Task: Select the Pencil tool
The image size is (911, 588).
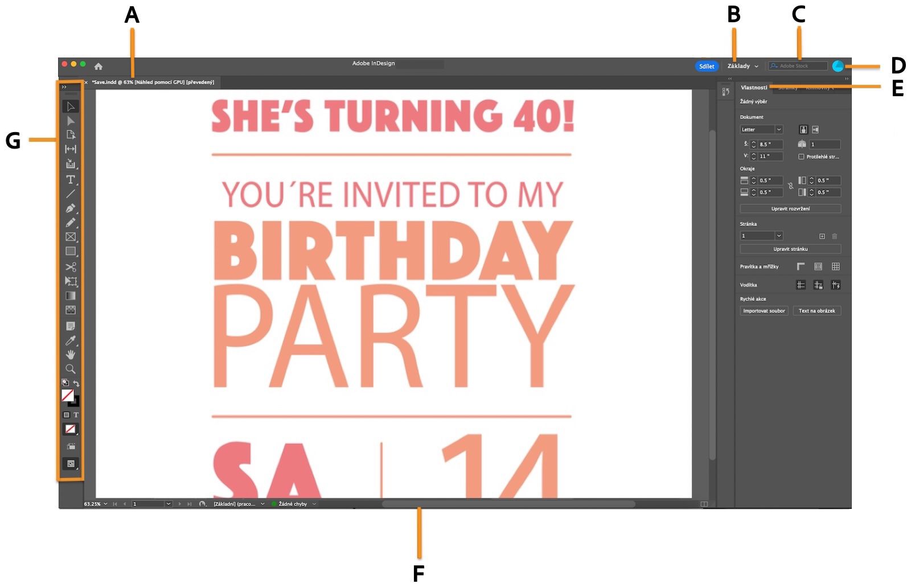Action: [71, 223]
